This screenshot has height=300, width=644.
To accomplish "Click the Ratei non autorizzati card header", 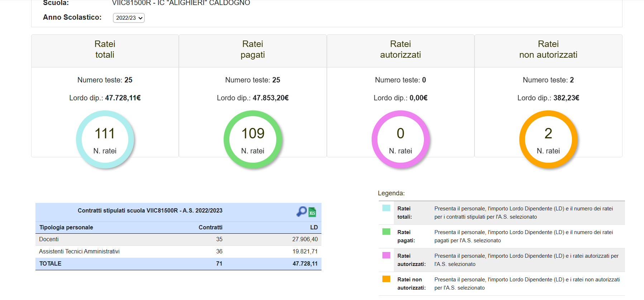I will 548,50.
